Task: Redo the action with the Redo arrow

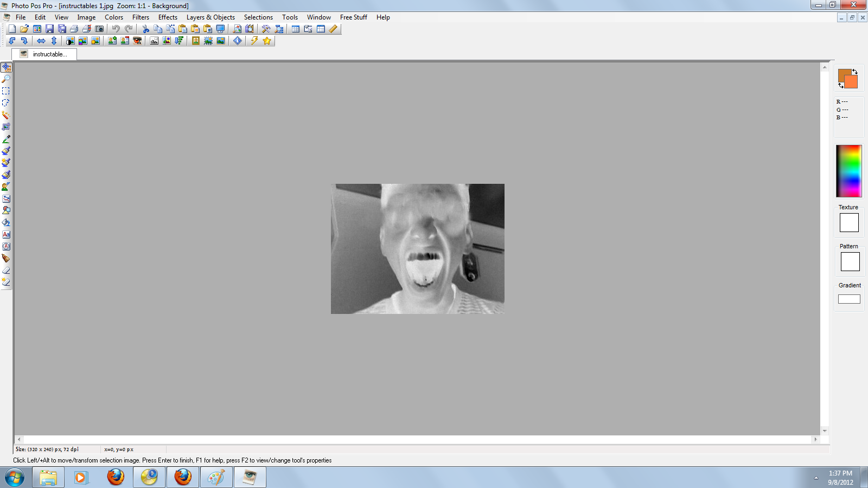Action: tap(129, 29)
